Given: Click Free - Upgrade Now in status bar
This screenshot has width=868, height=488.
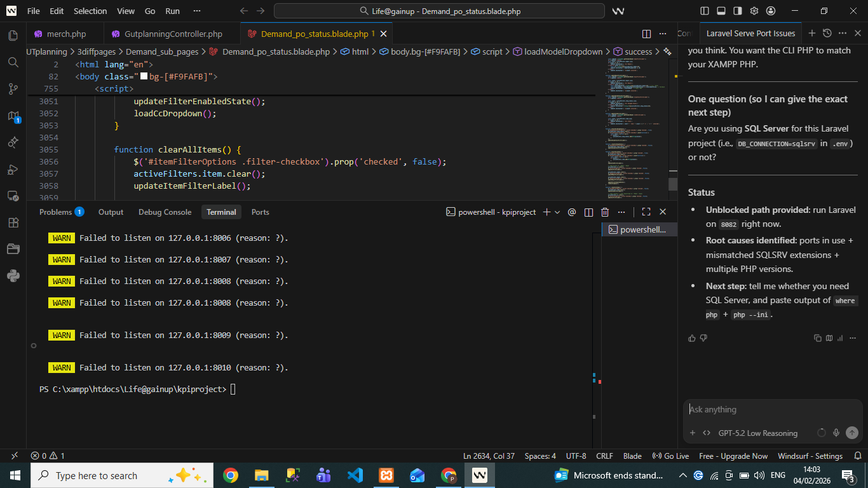Looking at the screenshot, I should (733, 456).
